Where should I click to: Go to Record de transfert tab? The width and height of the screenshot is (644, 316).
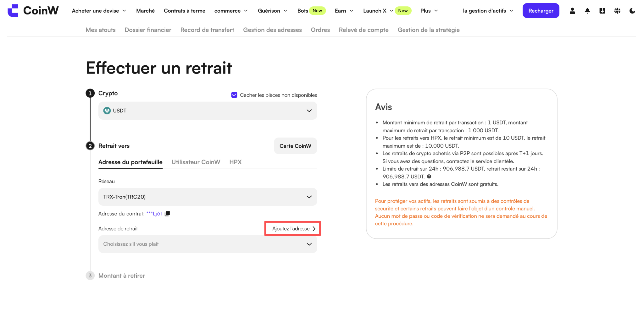click(x=207, y=30)
